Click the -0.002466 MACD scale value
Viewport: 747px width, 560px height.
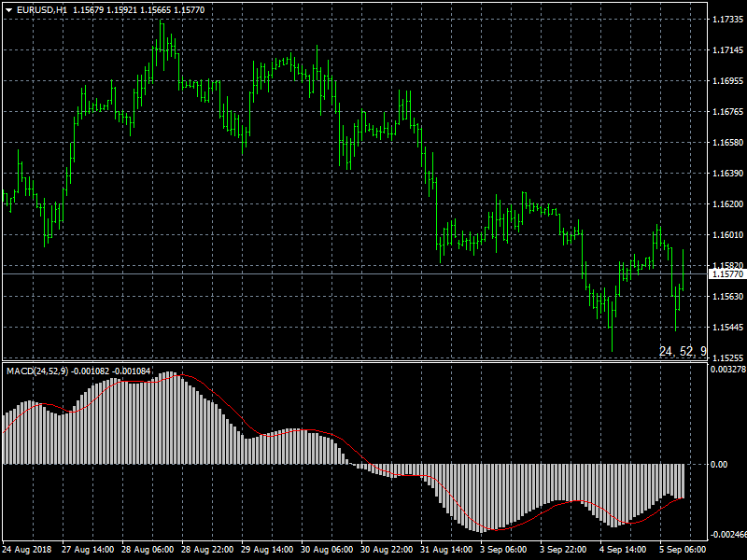pos(728,535)
